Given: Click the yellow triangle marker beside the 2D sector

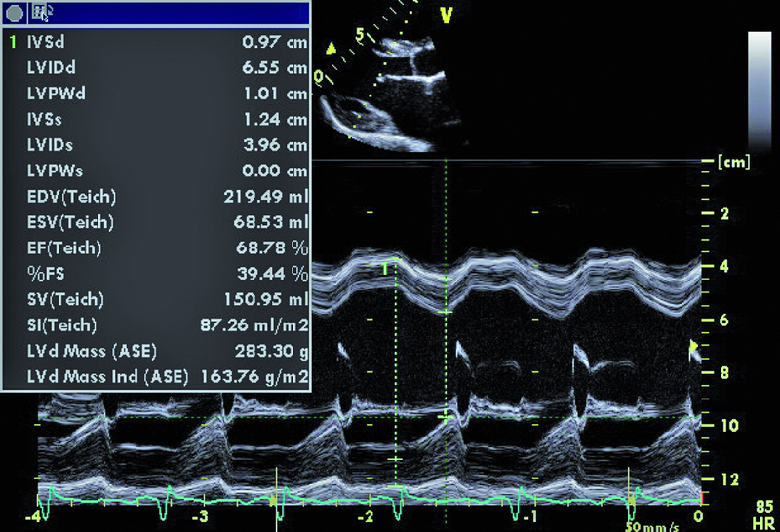Looking at the screenshot, I should click(331, 48).
